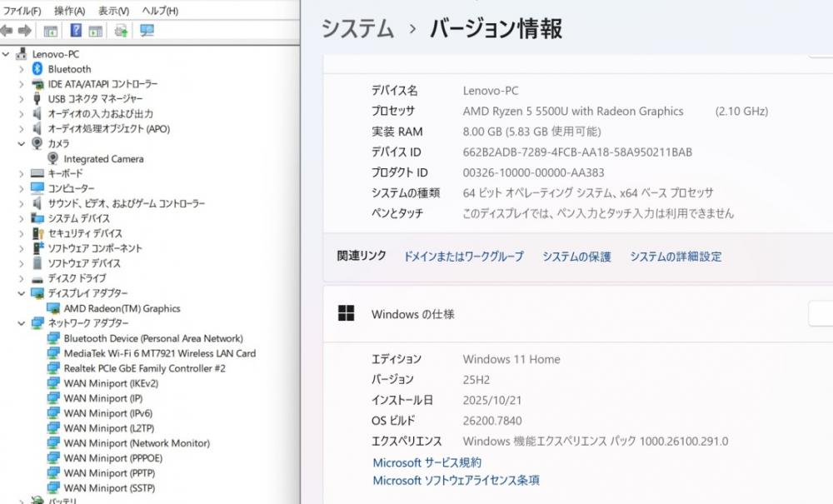Viewport: 833px width, 504px height.
Task: Collapse the カメラ category
Action: click(22, 143)
